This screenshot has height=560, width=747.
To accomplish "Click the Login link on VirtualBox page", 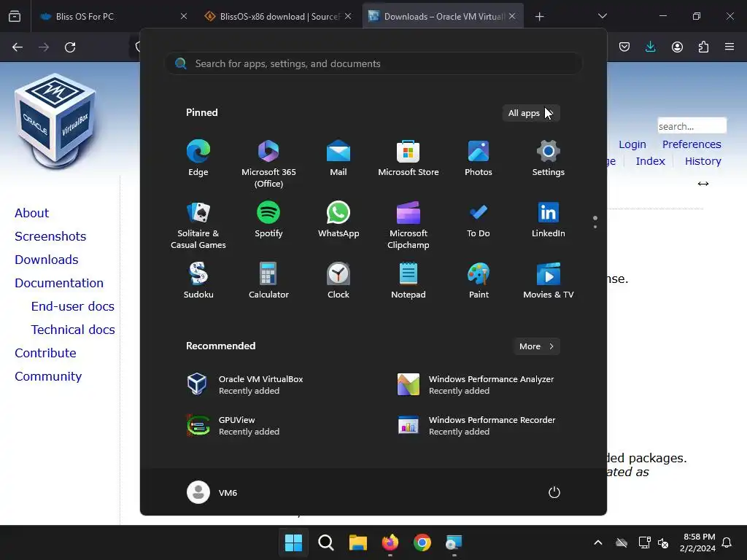I will 632,144.
